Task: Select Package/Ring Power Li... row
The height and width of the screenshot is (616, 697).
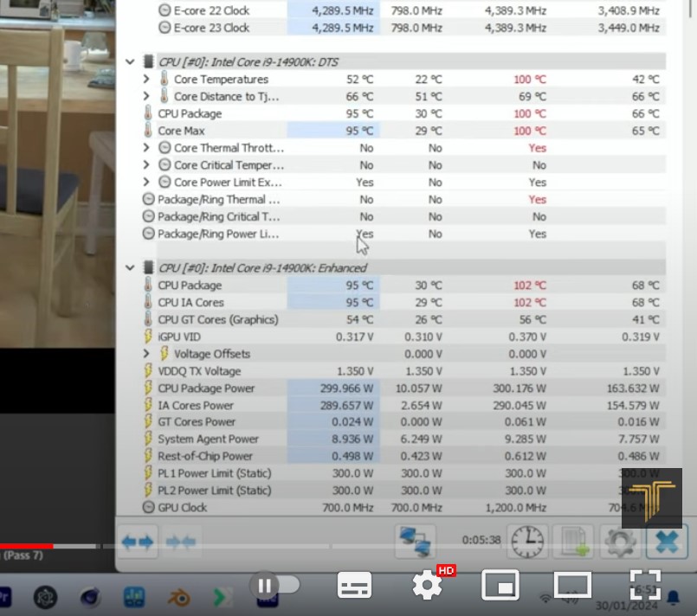Action: pyautogui.click(x=403, y=234)
